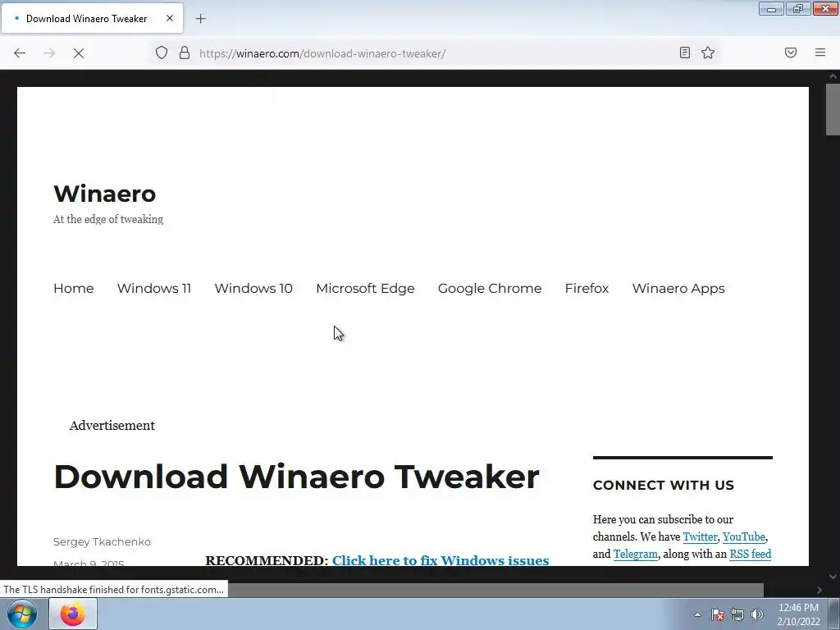This screenshot has width=840, height=630.
Task: Open the Windows Start menu
Action: click(x=22, y=614)
